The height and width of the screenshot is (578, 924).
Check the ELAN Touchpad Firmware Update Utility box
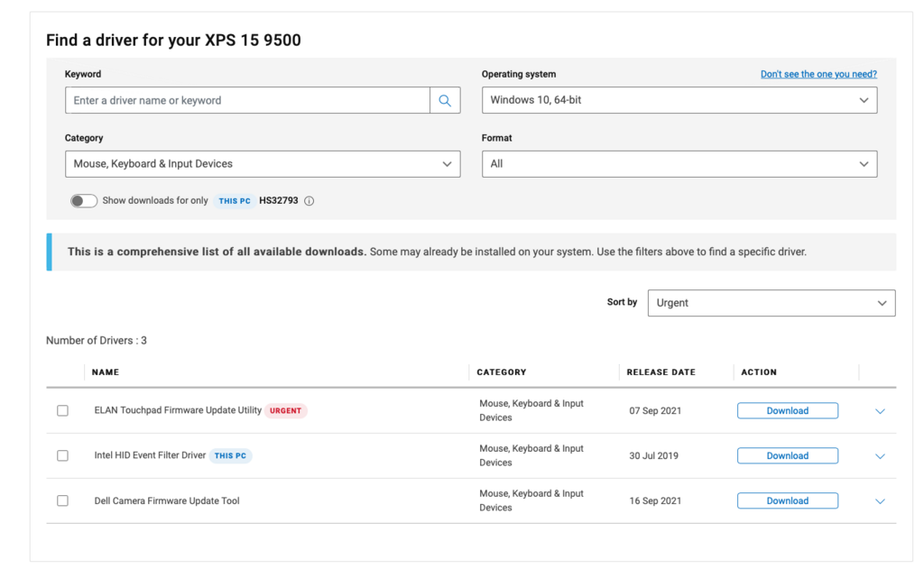click(62, 411)
